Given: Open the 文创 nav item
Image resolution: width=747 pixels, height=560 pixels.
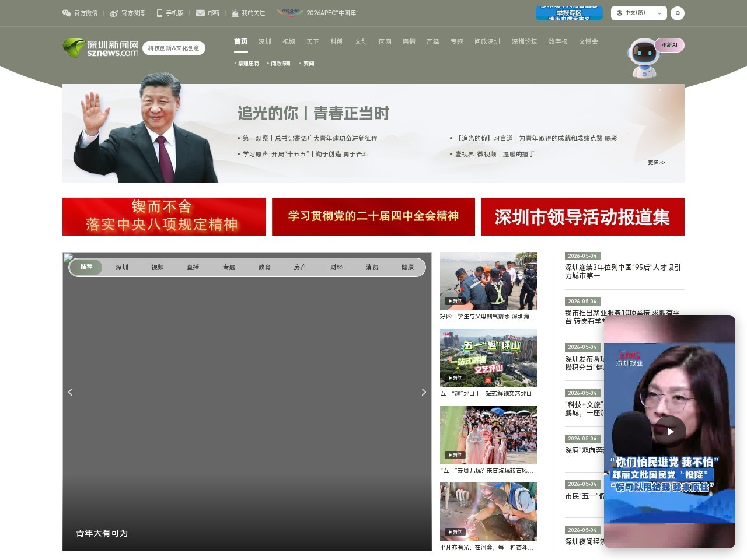Looking at the screenshot, I should tap(361, 41).
